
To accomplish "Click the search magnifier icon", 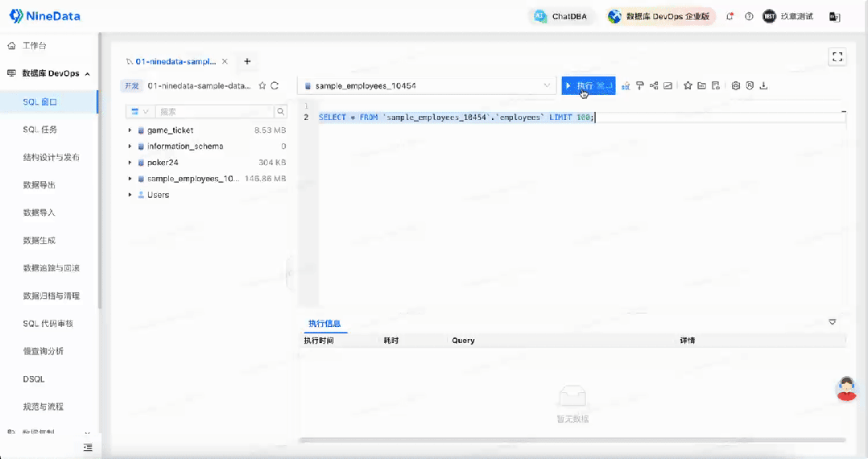I will click(281, 111).
